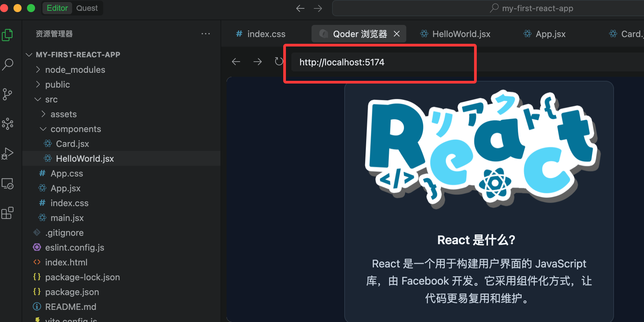
Task: Open Run and Debug icon
Action: (x=7, y=154)
